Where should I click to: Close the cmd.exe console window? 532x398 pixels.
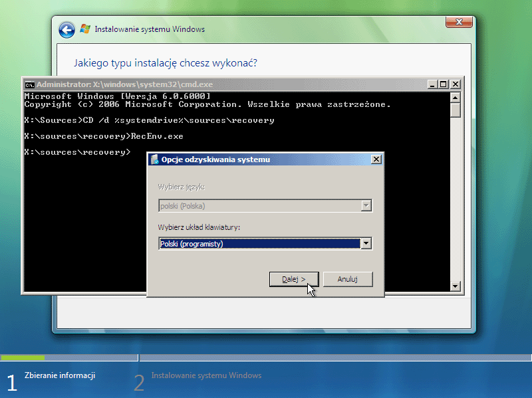(456, 84)
